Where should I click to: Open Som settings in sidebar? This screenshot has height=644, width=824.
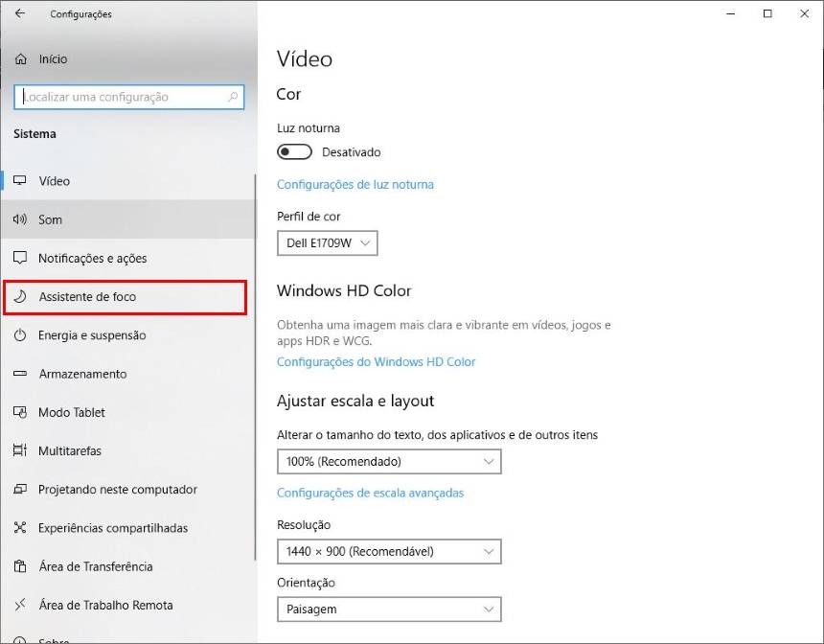127,219
